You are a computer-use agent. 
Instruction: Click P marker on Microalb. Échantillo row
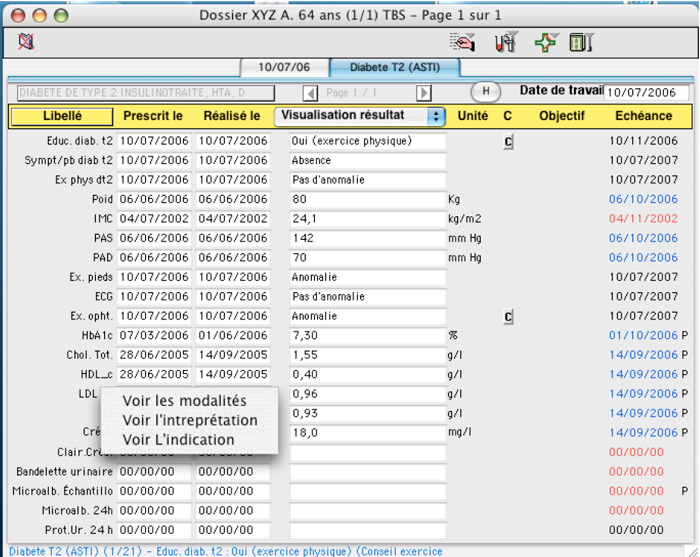click(684, 491)
